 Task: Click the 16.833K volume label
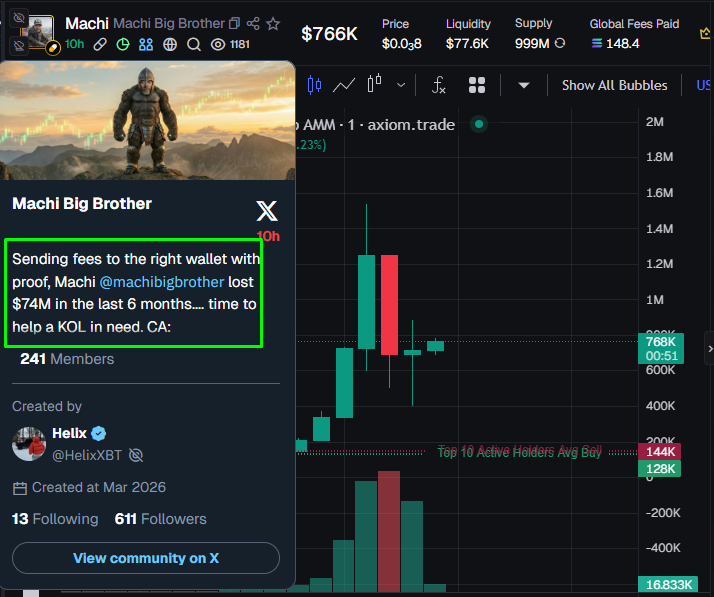pyautogui.click(x=668, y=584)
